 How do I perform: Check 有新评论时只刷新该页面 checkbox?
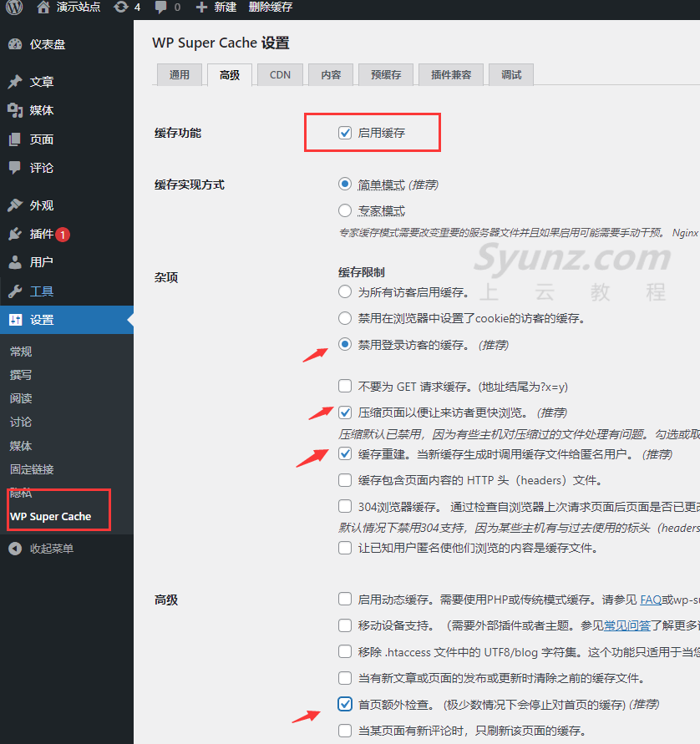345,731
